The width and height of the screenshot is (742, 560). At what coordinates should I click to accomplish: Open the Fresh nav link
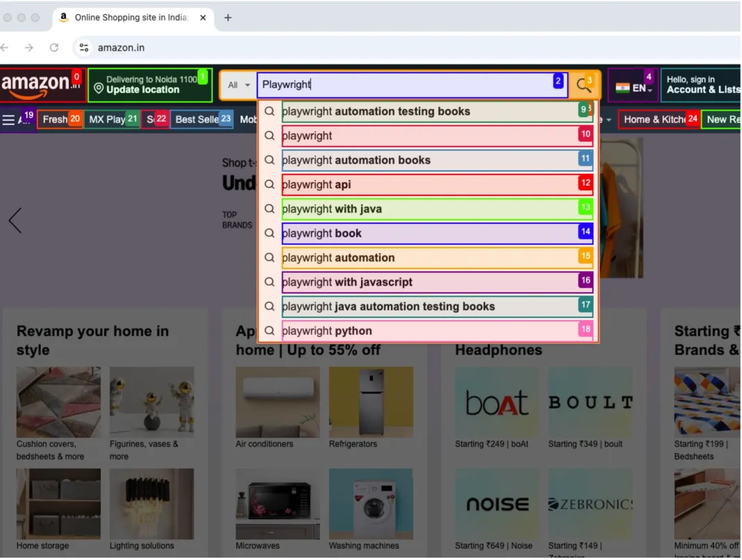60,120
